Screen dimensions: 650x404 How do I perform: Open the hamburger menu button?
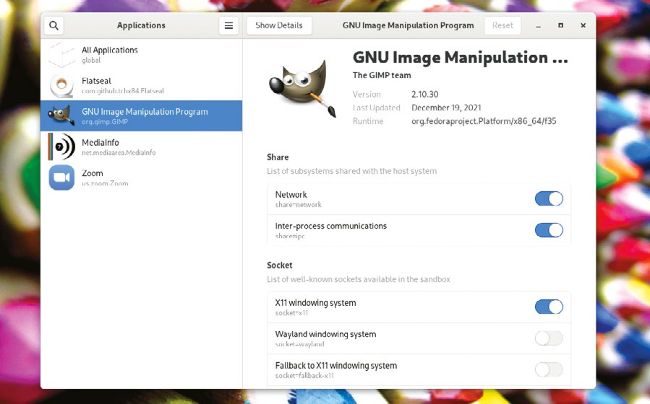point(229,26)
